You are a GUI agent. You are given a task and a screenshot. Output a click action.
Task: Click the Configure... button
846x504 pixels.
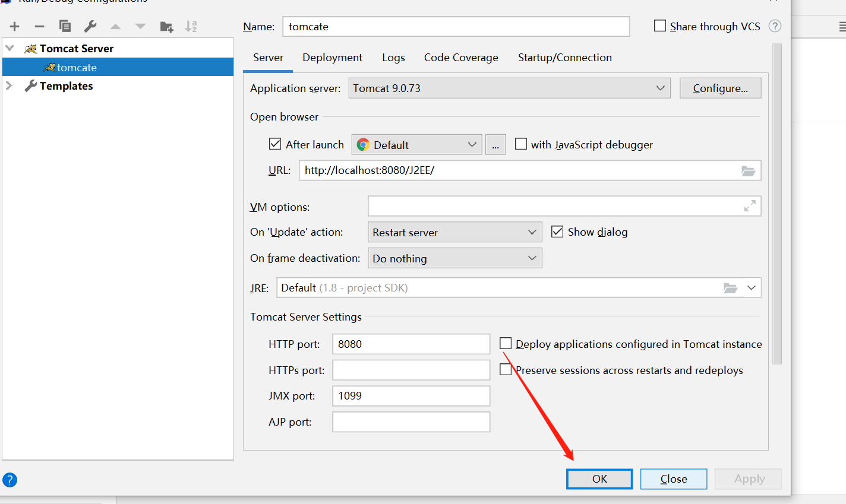click(x=720, y=88)
